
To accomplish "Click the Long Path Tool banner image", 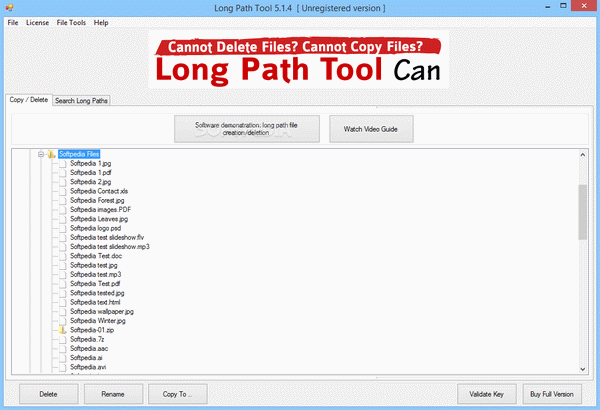I will click(x=298, y=60).
